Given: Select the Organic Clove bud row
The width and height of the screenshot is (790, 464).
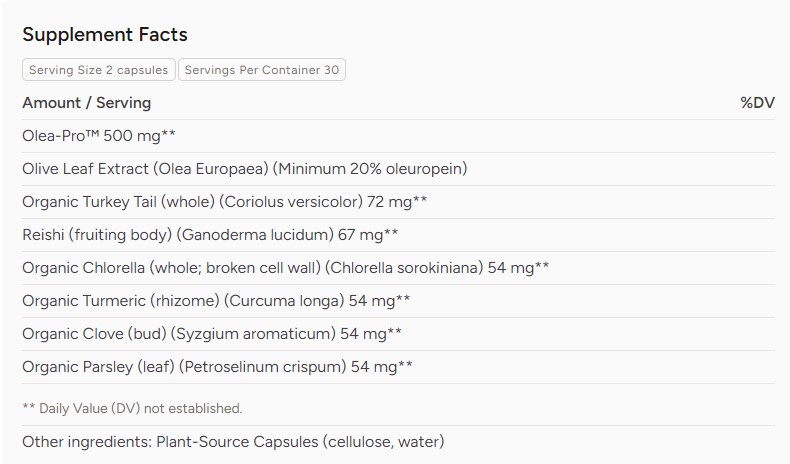Looking at the screenshot, I should tap(398, 334).
